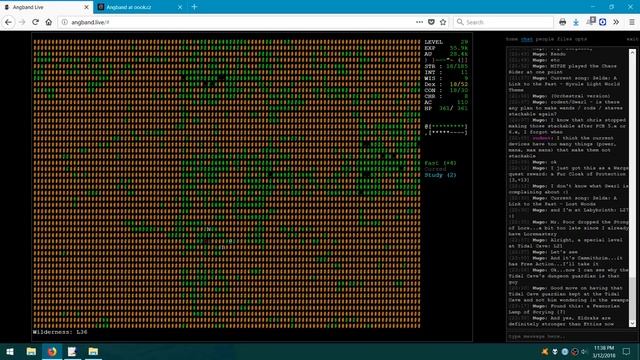This screenshot has height=360, width=640.
Task: Click the browser forward arrow
Action: [x=22, y=22]
